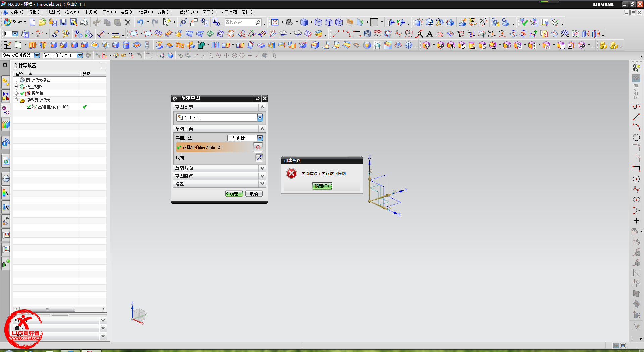Image resolution: width=644 pixels, height=352 pixels.
Task: Expand the 草图原点 section
Action: [x=262, y=176]
